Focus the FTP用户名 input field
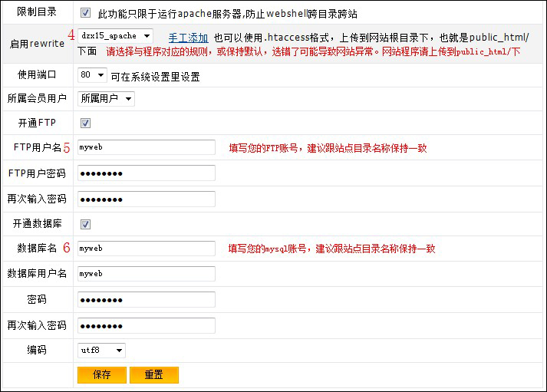The image size is (547, 392). coord(146,147)
